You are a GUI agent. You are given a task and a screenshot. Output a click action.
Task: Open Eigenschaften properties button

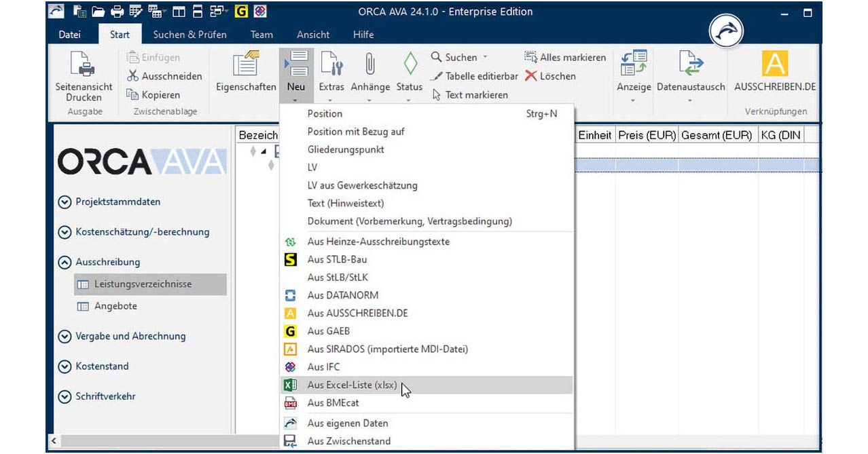246,71
